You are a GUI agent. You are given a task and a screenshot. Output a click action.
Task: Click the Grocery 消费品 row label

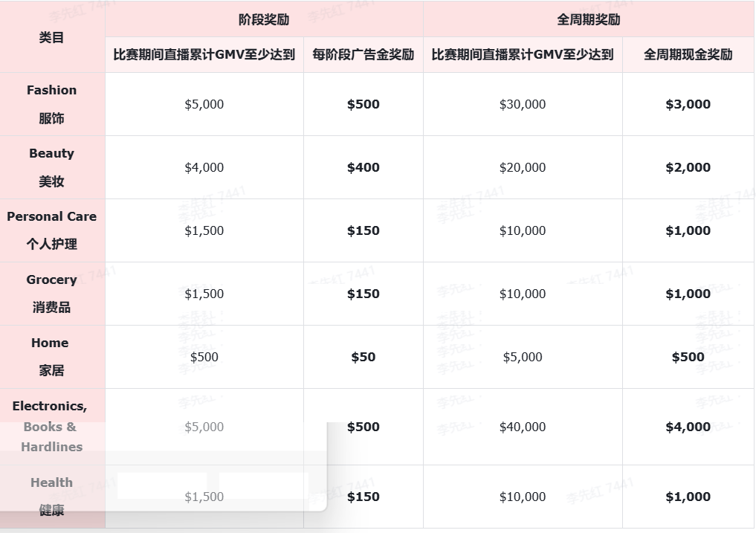[x=51, y=294]
